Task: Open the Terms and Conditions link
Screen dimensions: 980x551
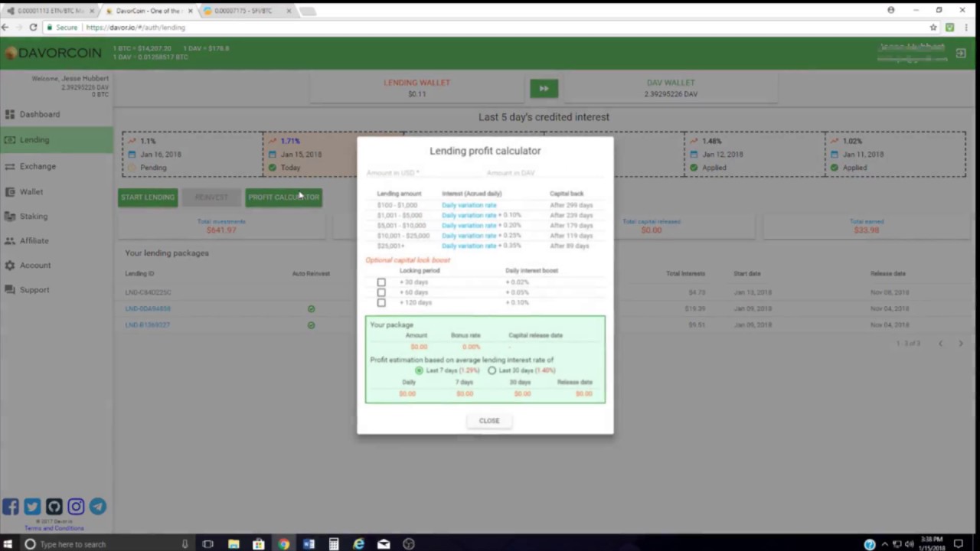Action: coord(54,529)
